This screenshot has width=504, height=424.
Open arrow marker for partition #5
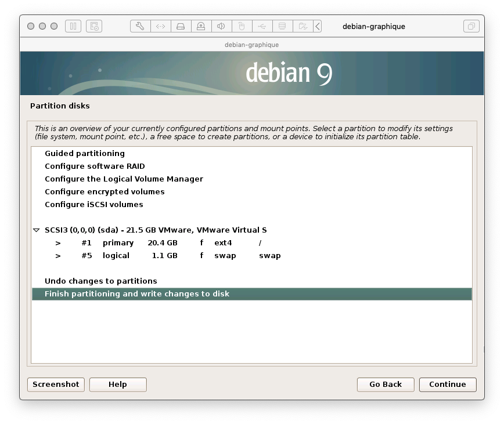point(58,256)
